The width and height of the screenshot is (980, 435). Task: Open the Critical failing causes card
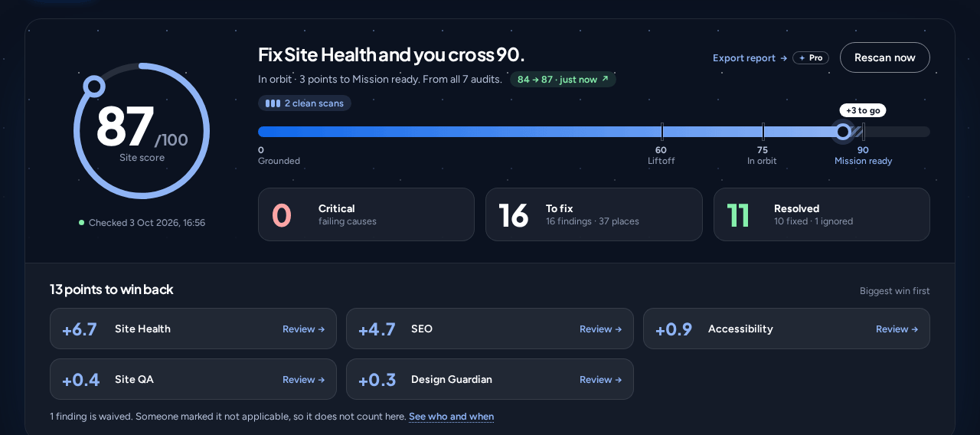coord(366,214)
